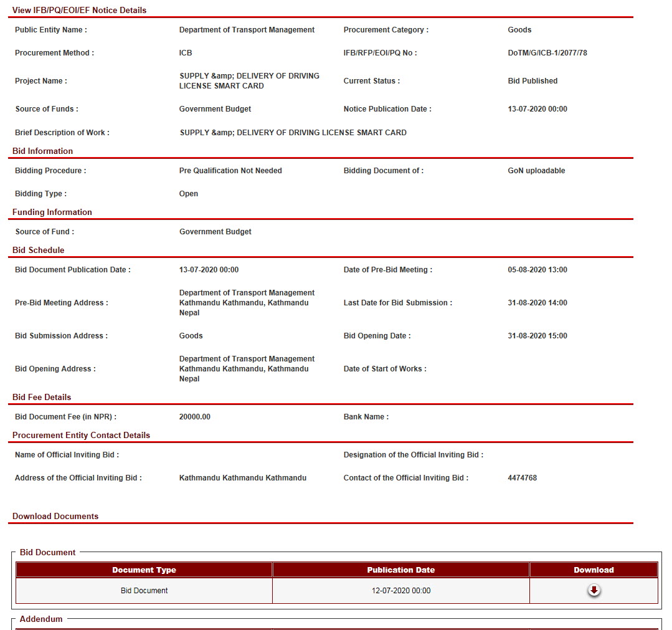Click the Bid Fee Details heading
Image resolution: width=672 pixels, height=630 pixels.
click(x=42, y=397)
